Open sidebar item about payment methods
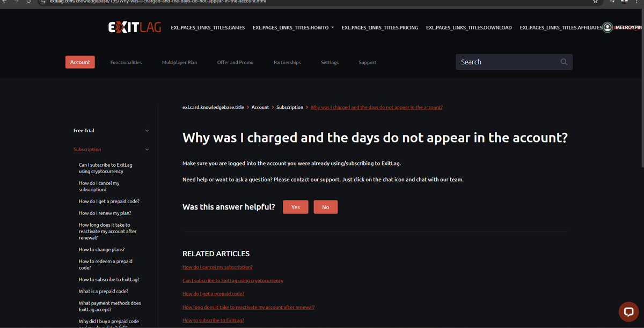644x328 pixels. [110, 307]
